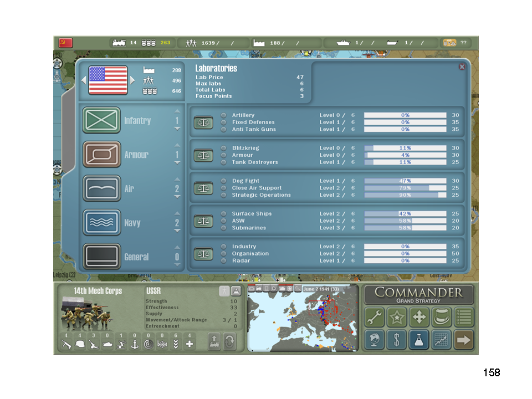
Task: Switch to previous country using left arrow
Action: 84,80
